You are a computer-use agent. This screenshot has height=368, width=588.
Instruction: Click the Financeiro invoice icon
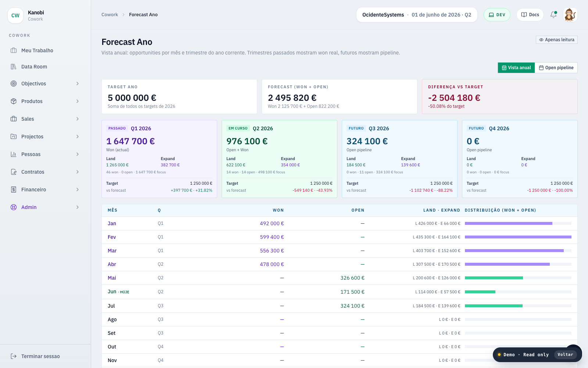click(14, 190)
